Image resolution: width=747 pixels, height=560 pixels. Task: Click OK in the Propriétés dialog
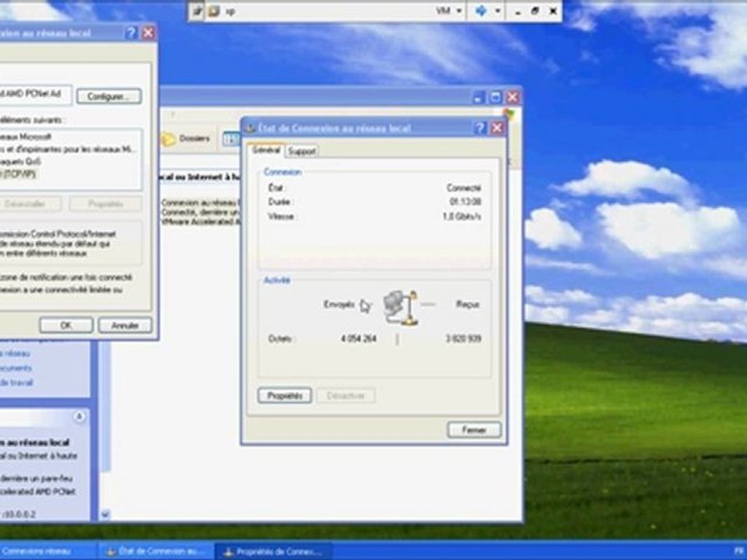click(x=66, y=326)
